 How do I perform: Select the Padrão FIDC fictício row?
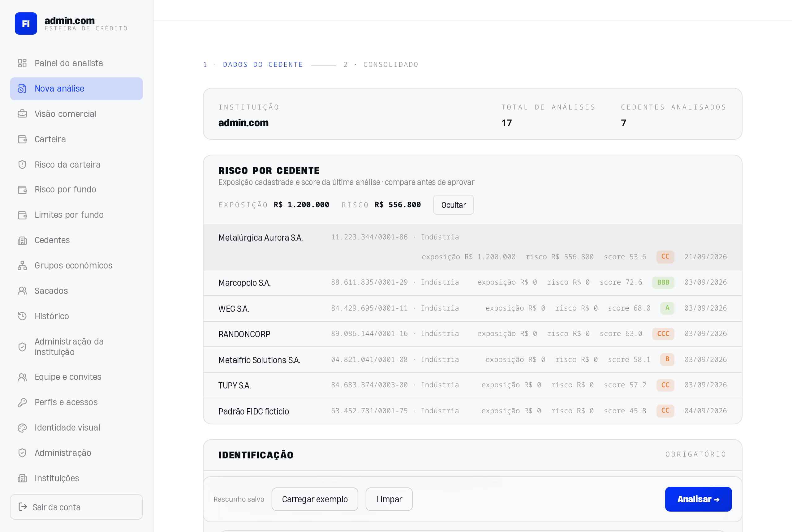[473, 411]
